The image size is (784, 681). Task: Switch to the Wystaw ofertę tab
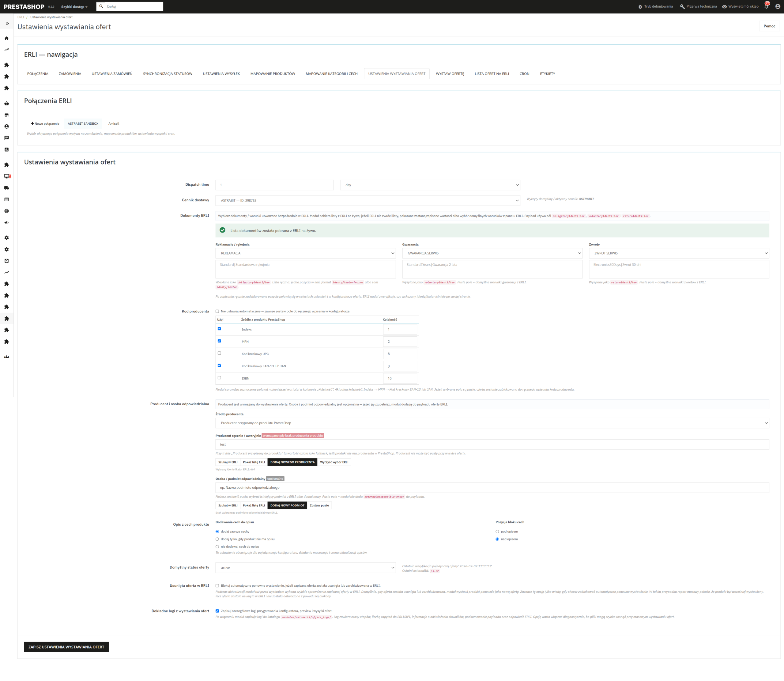coord(450,74)
